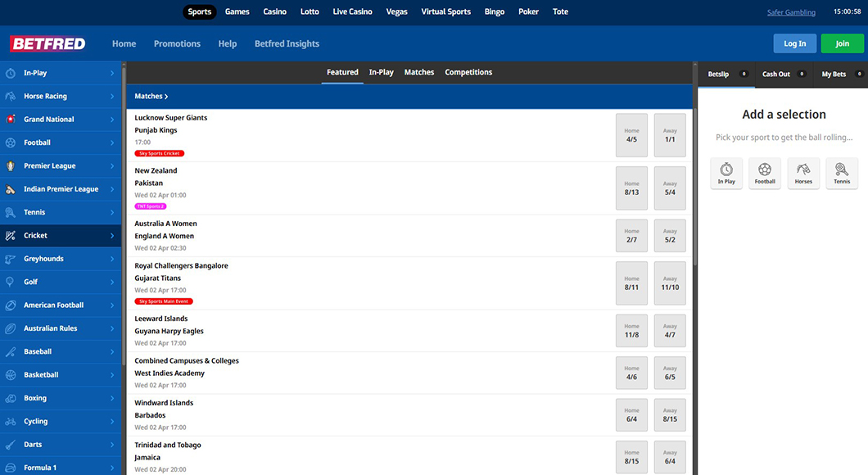Select Windward Islands Home 6/4 odds
868x475 pixels.
(x=631, y=415)
